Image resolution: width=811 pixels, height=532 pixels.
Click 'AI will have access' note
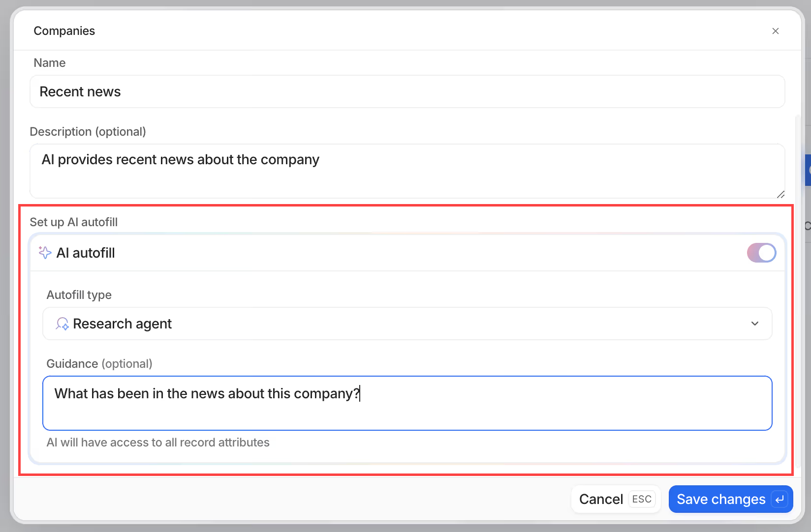tap(158, 443)
